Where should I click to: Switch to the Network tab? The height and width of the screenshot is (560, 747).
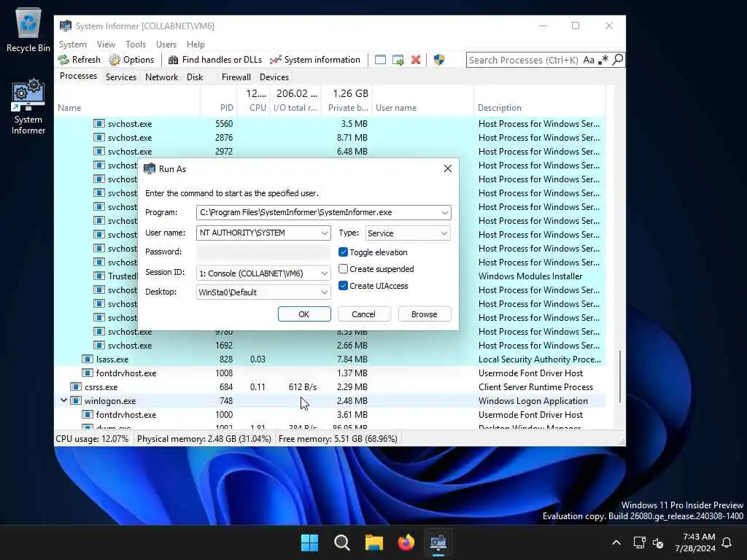click(x=161, y=77)
